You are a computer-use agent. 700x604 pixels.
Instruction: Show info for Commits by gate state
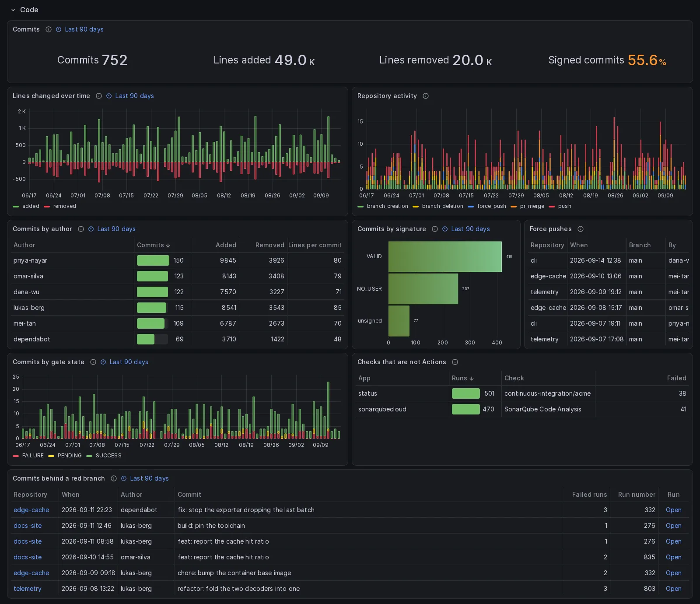(93, 362)
